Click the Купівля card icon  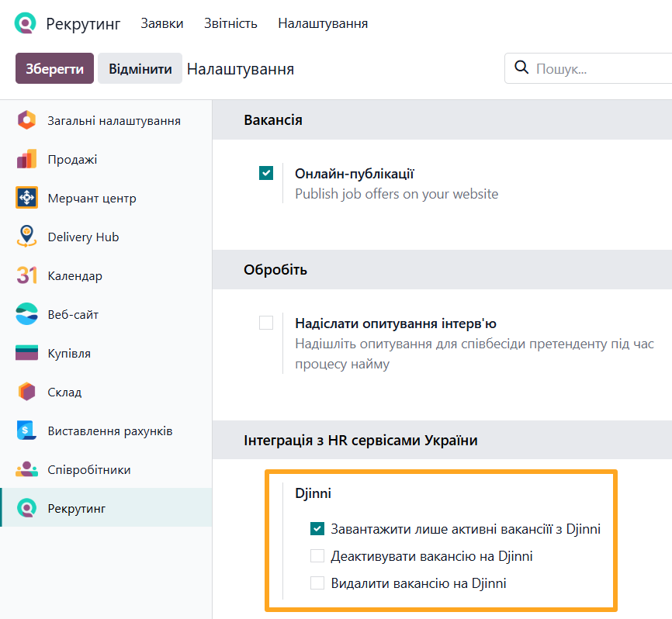click(x=26, y=353)
